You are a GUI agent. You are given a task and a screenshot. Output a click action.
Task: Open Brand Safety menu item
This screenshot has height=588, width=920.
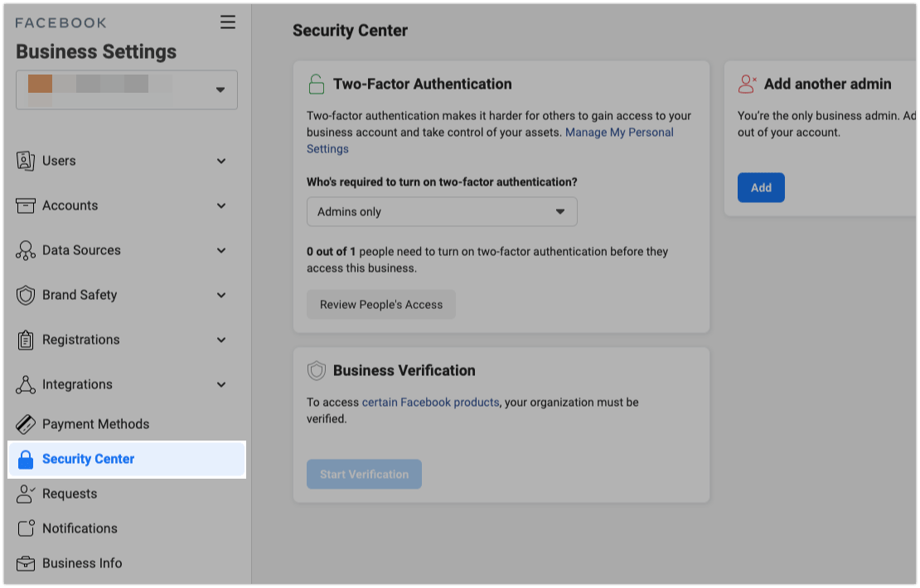pos(80,295)
